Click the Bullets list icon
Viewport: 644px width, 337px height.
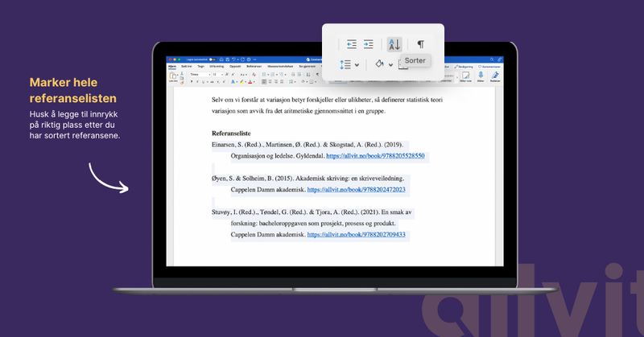264,74
